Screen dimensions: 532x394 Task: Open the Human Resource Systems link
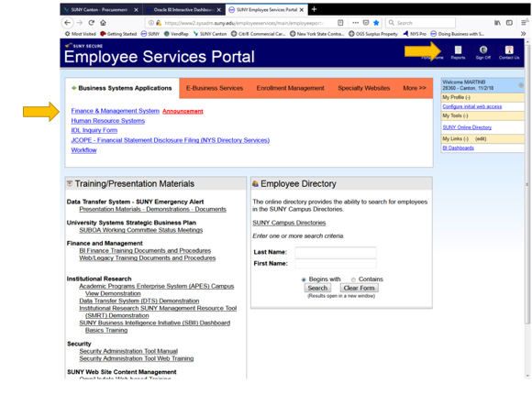tap(108, 121)
